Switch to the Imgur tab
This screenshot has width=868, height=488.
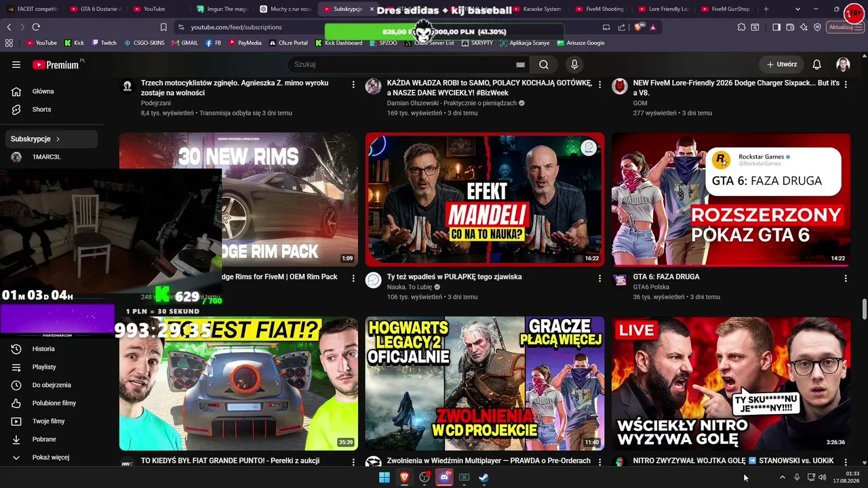(x=222, y=9)
